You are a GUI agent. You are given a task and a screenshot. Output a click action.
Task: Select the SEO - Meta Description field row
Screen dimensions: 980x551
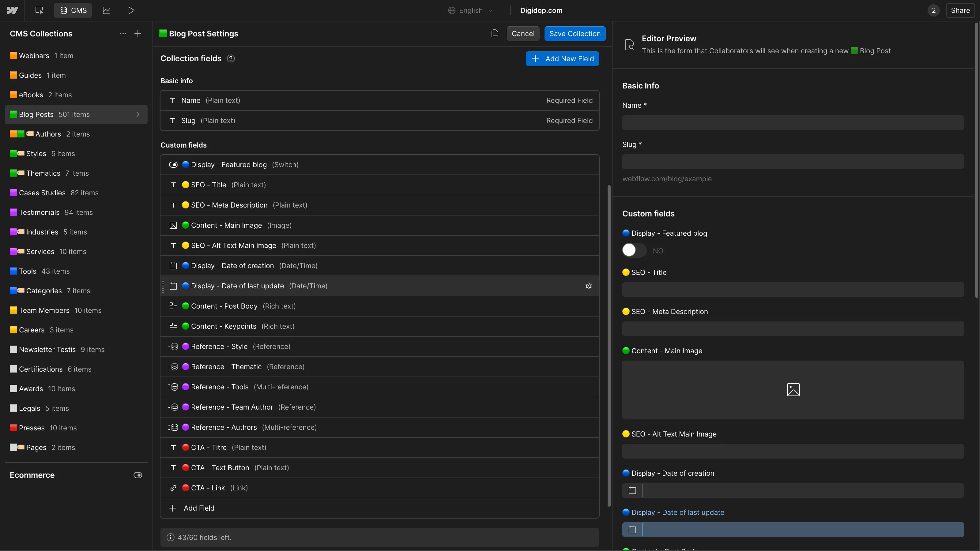380,205
